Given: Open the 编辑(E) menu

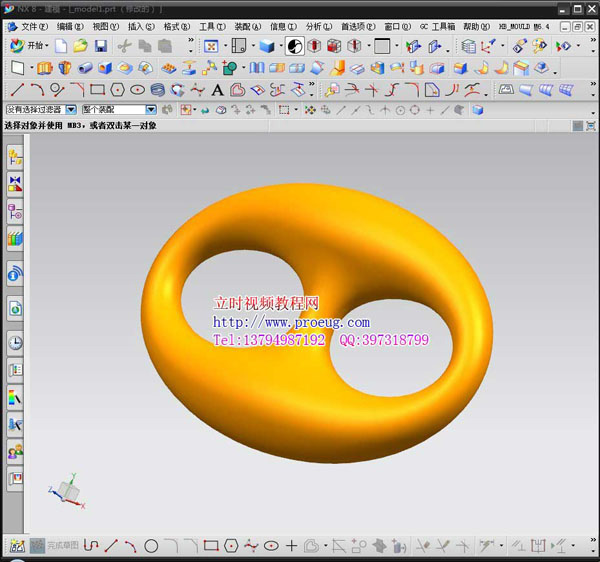Looking at the screenshot, I should point(70,26).
